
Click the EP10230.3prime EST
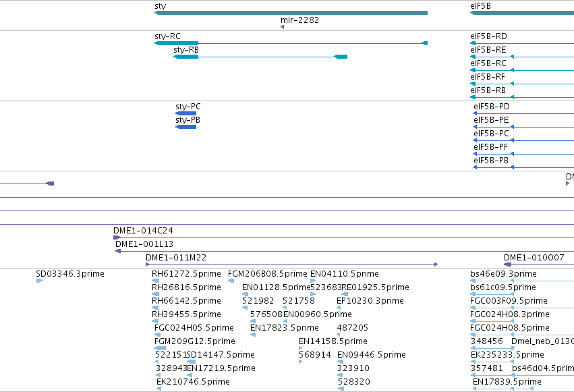[339, 308]
